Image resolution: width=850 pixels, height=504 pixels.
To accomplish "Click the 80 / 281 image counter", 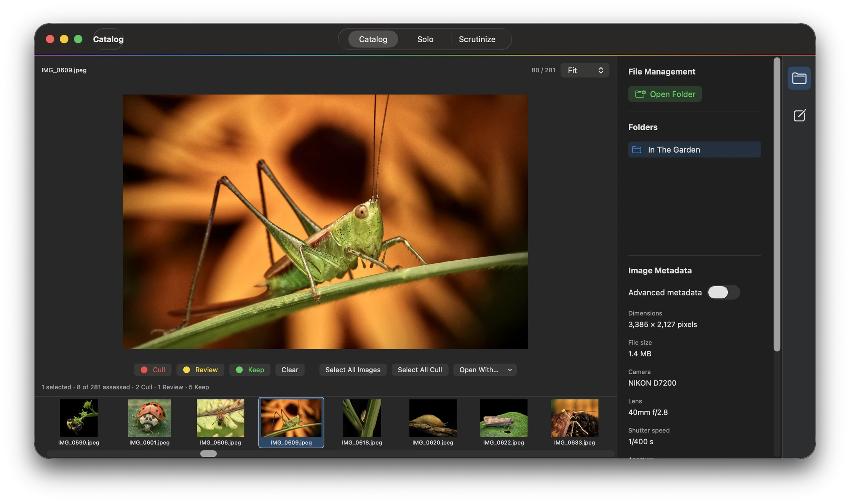I will tap(543, 70).
